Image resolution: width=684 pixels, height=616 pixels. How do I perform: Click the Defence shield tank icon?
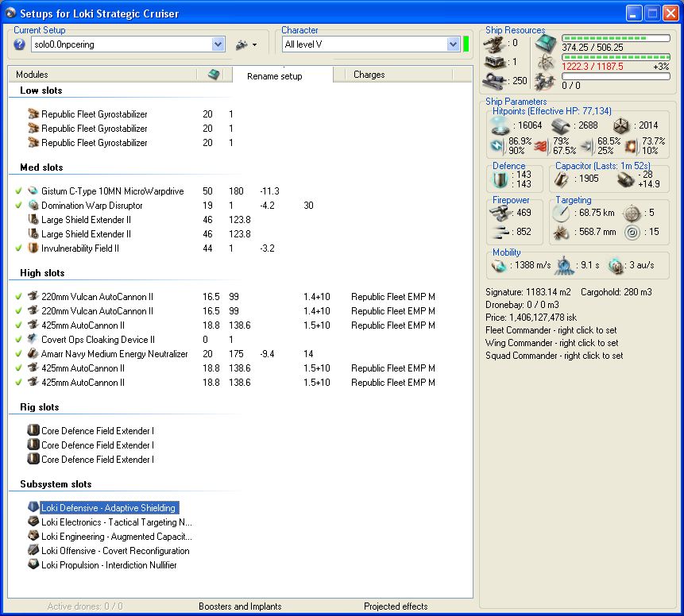pos(500,179)
